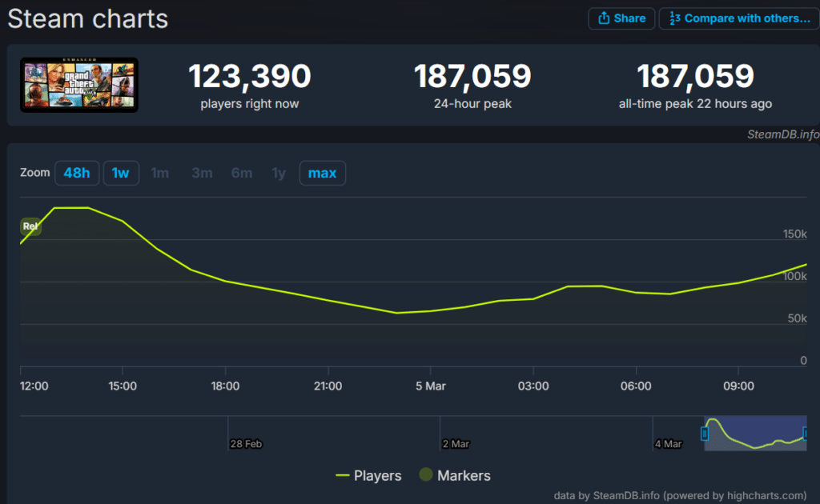Click the 2 Mar navigator label

[456, 444]
